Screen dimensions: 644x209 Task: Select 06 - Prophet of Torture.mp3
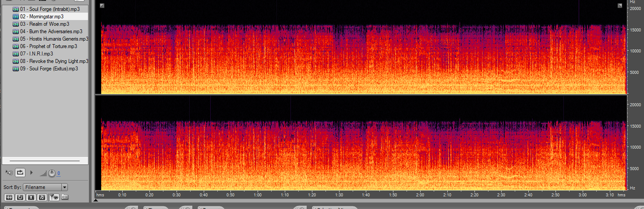(50, 46)
